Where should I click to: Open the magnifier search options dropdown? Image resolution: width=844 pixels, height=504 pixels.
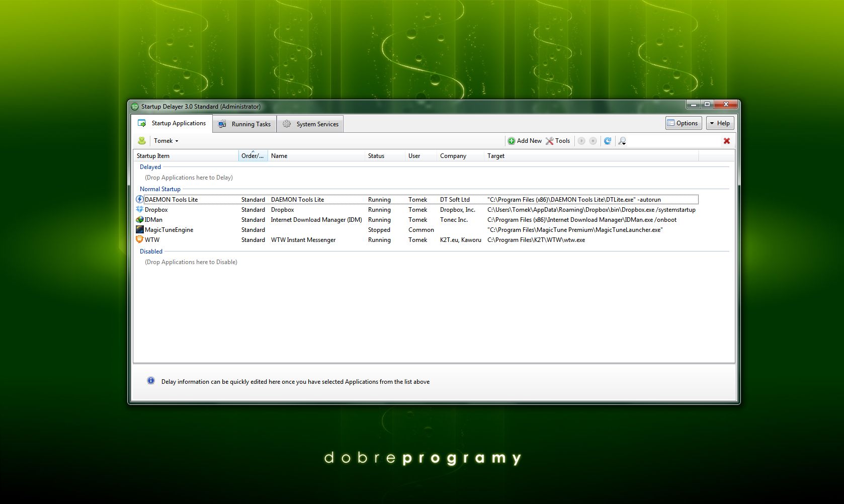622,141
